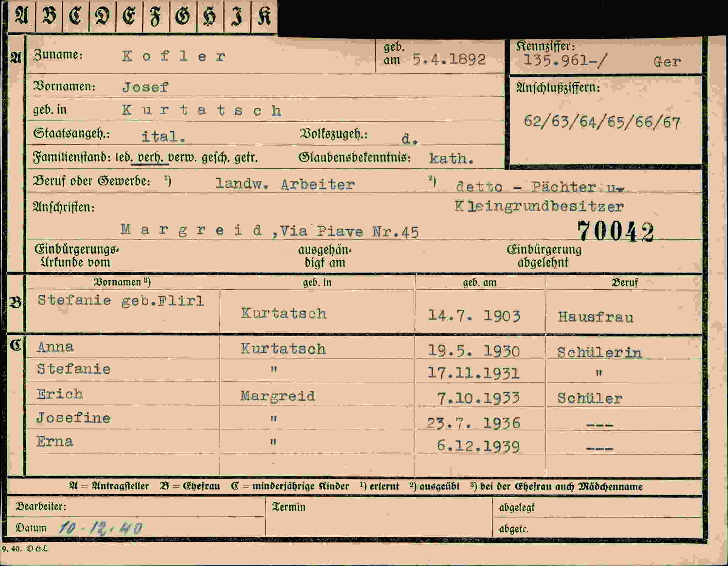The width and height of the screenshot is (728, 566).
Task: Click the "Zuname:" field label
Action: (58, 55)
